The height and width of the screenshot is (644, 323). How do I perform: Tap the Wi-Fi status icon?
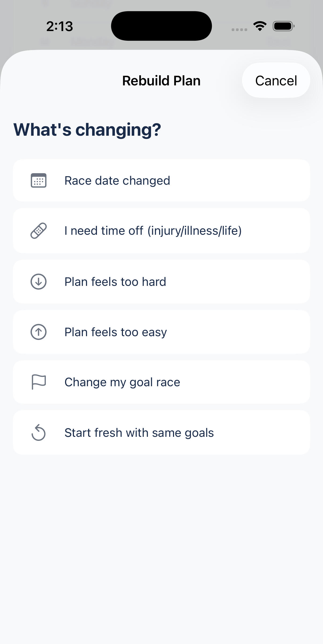[260, 26]
